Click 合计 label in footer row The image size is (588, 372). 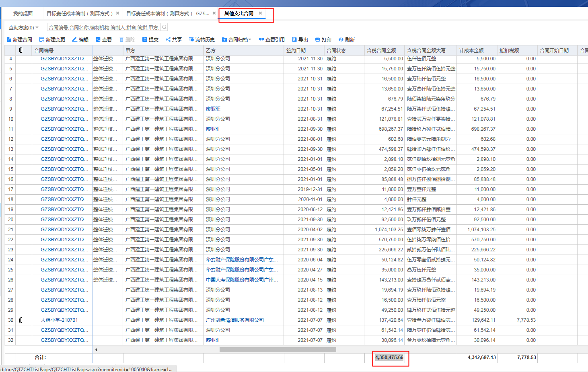tap(40, 358)
